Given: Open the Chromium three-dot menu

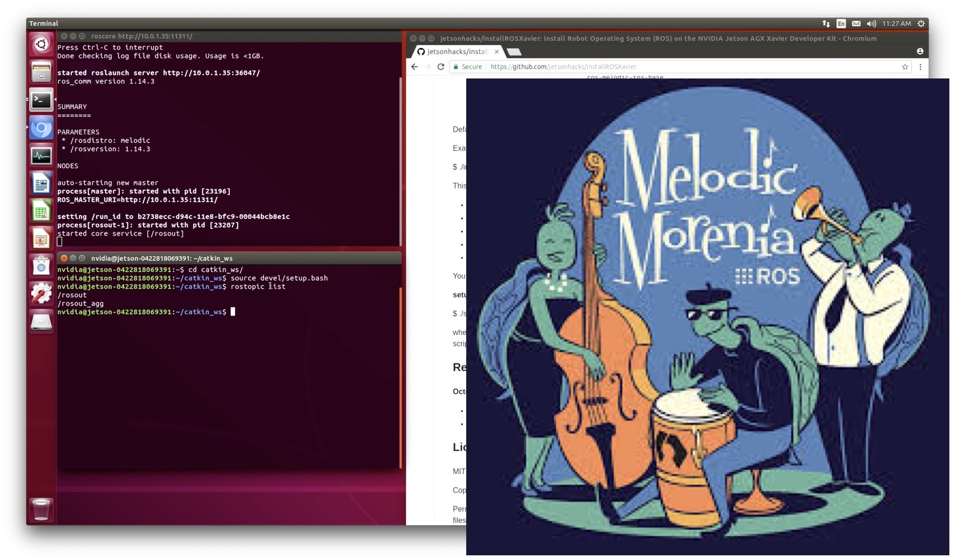Looking at the screenshot, I should 920,67.
